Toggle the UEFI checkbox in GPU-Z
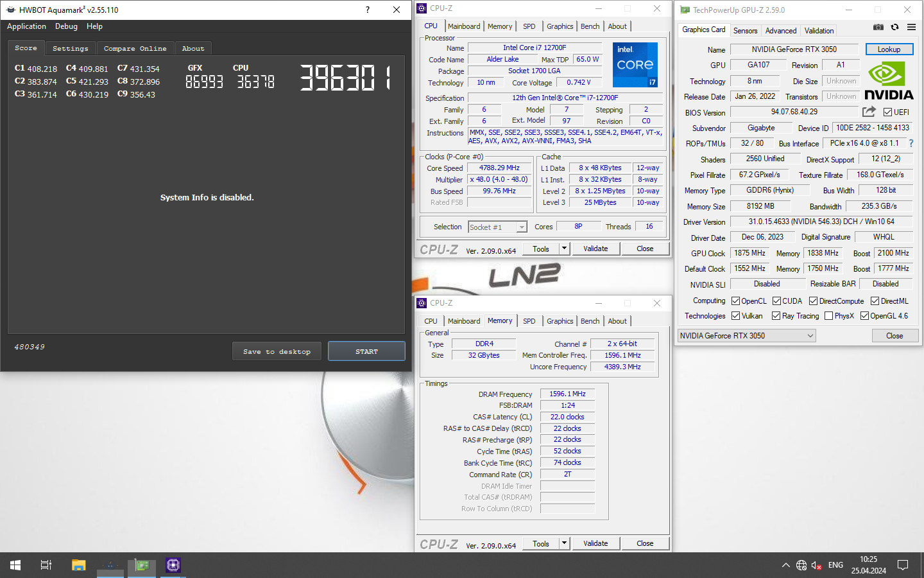The height and width of the screenshot is (578, 924). (x=887, y=112)
